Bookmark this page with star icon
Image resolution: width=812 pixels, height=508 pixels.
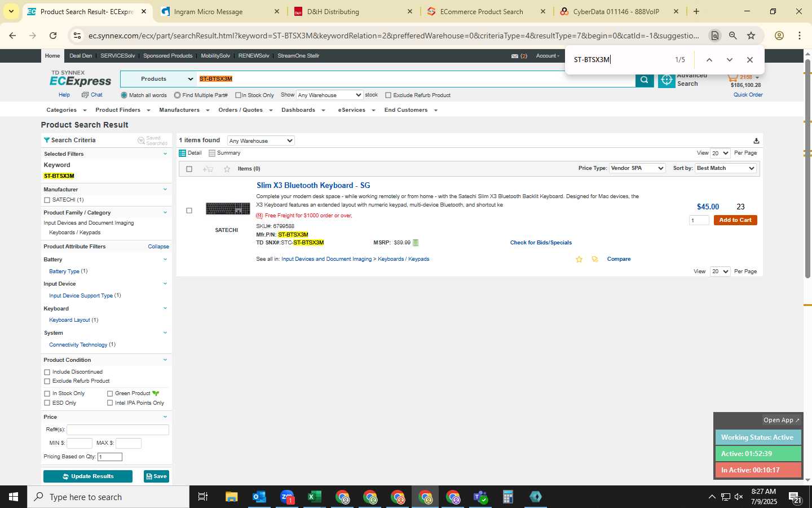point(751,36)
